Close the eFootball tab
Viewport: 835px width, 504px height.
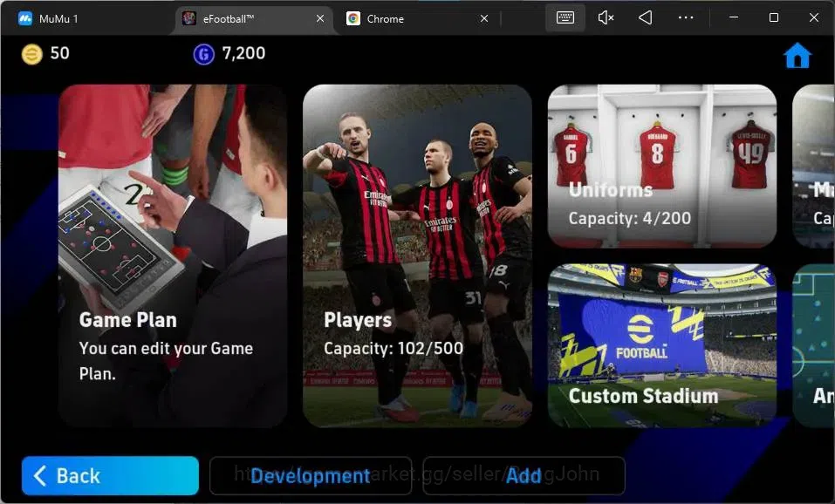tap(320, 18)
